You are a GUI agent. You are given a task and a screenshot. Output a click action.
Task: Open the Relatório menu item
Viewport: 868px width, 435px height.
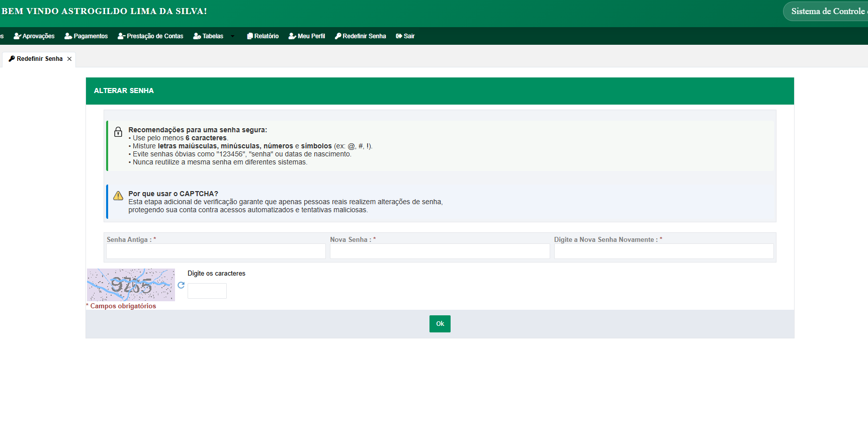tap(263, 36)
